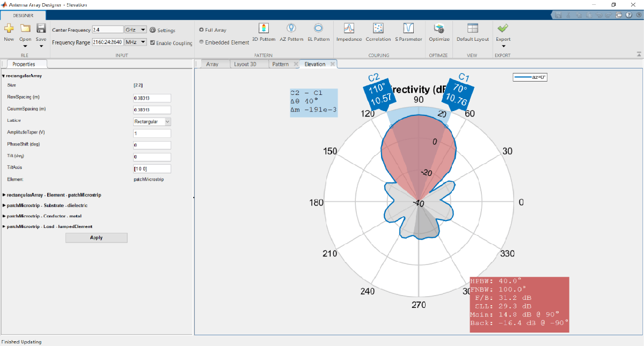Expand patchMicrostrip - Load - lumpedElement
Viewport: 644px width, 346px height.
click(x=4, y=226)
